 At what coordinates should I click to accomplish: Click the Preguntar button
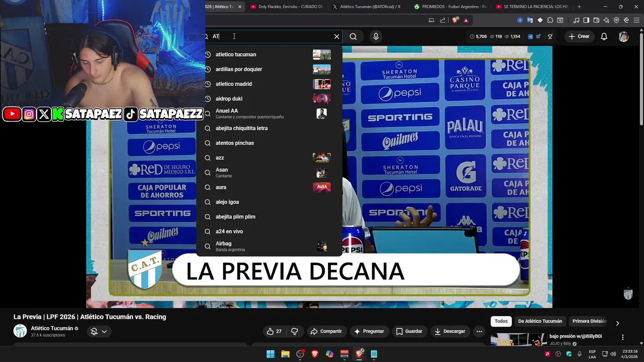pos(369,331)
